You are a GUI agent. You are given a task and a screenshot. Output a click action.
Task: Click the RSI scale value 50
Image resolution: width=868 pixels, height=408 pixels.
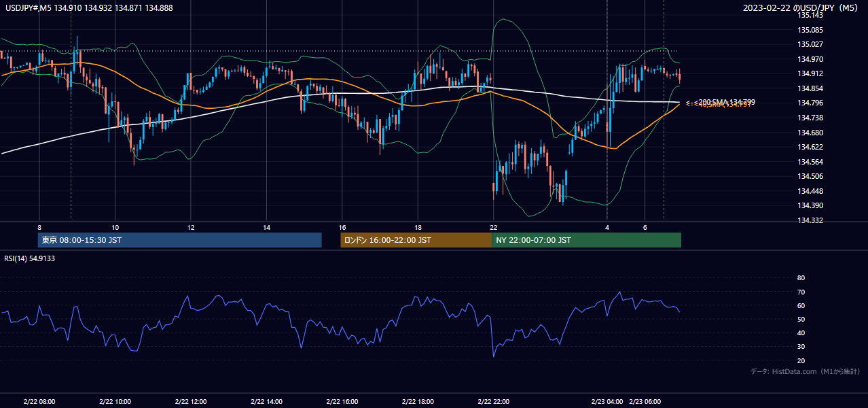[801, 319]
